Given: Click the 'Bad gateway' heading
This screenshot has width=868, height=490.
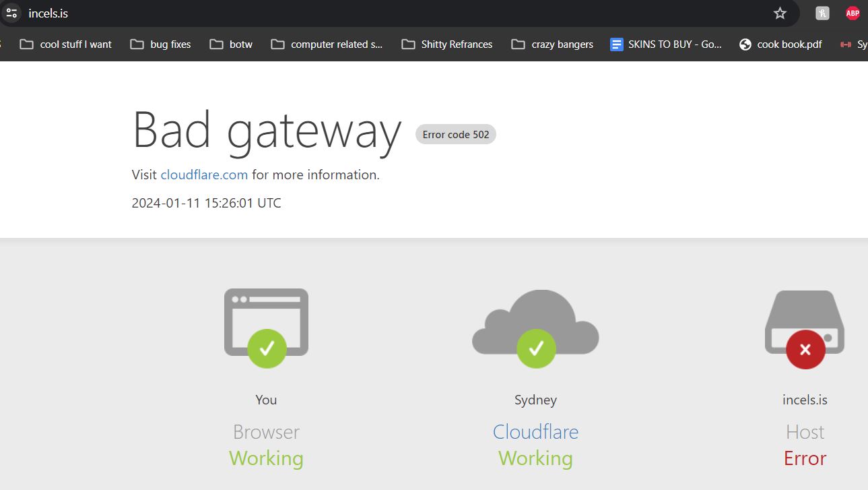Looking at the screenshot, I should 267,131.
